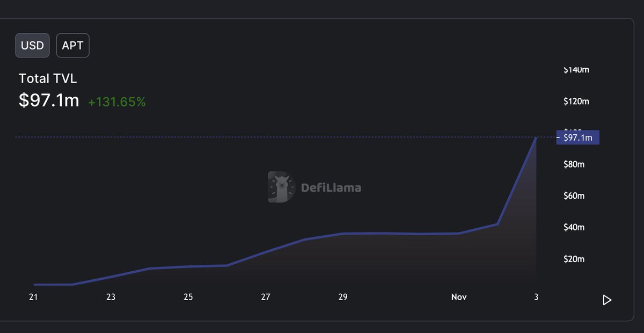
Task: Click the $97.1m current value label on axis
Action: [578, 137]
